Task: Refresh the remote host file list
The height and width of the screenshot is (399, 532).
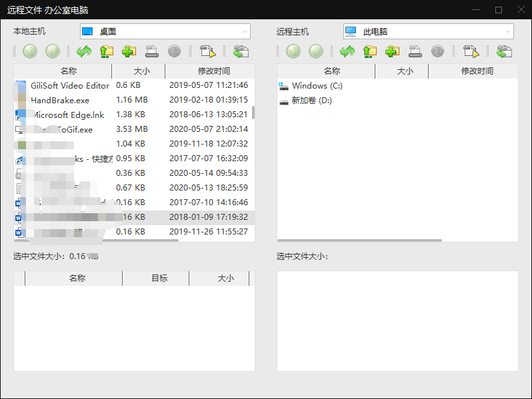Action: [347, 51]
